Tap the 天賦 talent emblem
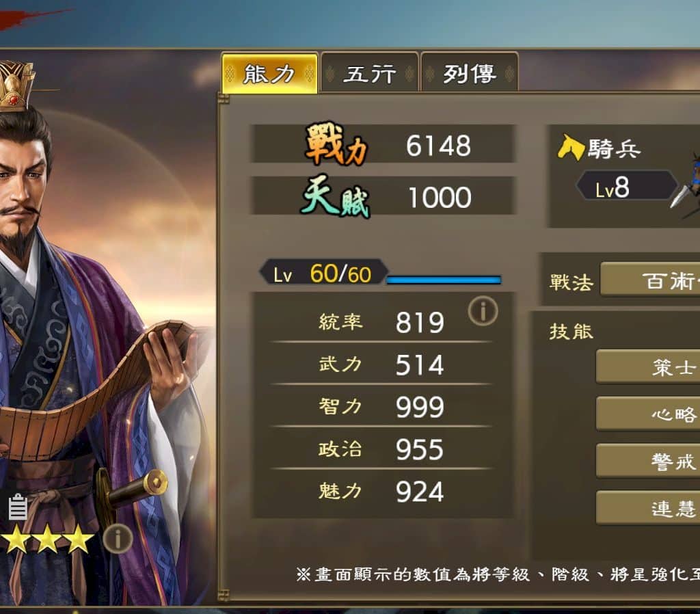 coord(336,196)
